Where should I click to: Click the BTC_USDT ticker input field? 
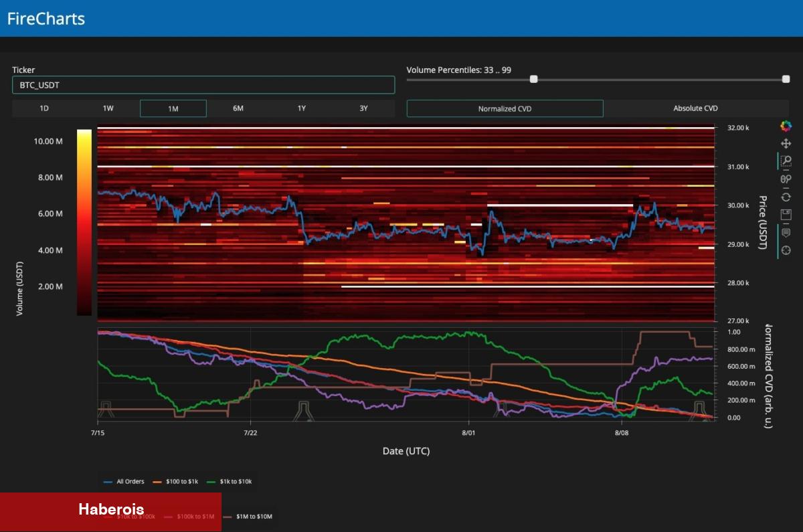click(203, 85)
